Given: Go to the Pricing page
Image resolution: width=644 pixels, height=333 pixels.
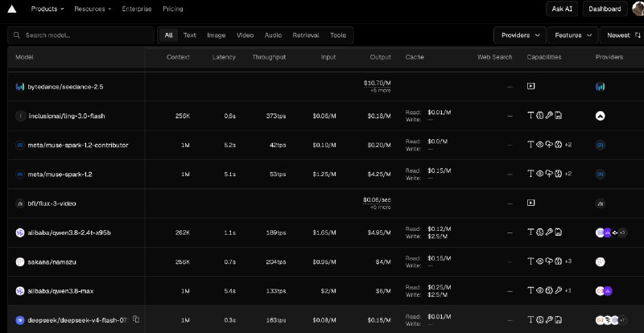Looking at the screenshot, I should coord(173,9).
